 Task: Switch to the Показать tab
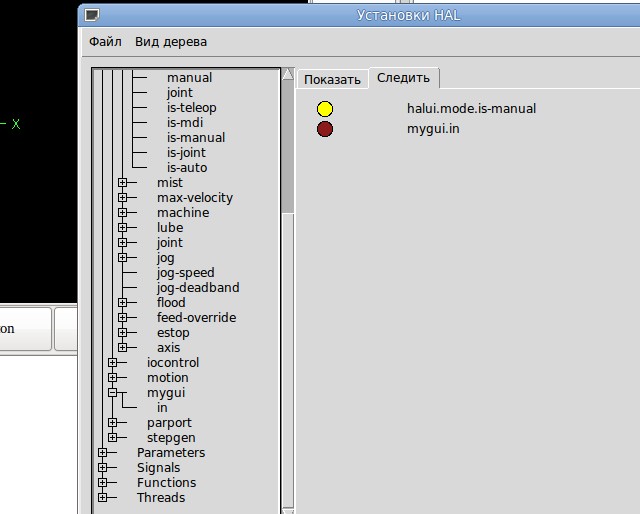[332, 79]
